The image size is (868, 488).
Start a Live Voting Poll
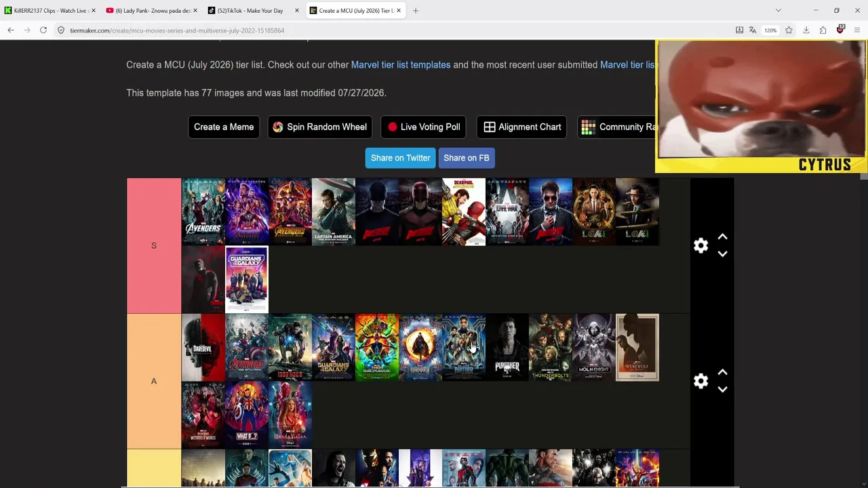click(424, 127)
